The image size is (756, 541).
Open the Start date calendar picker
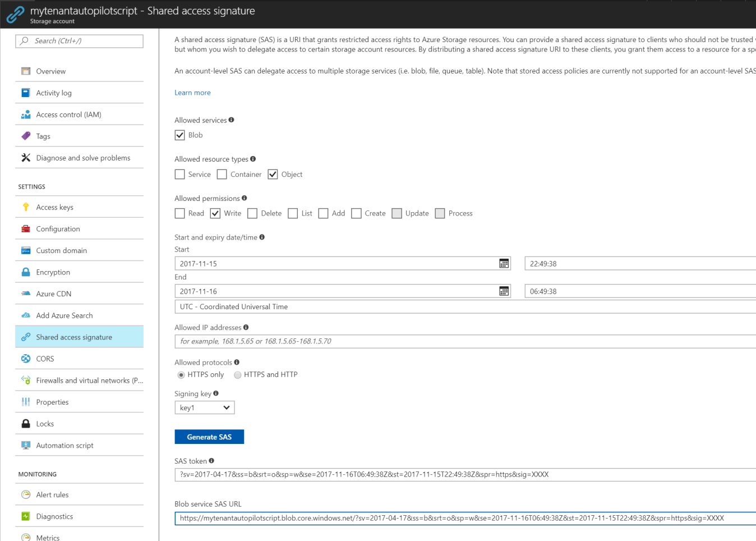coord(504,263)
